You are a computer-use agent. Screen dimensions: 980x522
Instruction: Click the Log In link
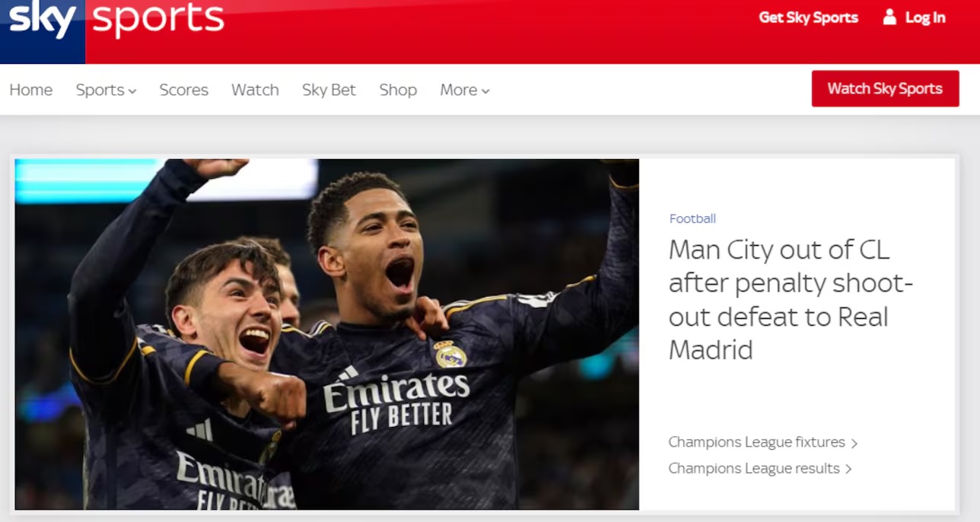click(x=925, y=18)
